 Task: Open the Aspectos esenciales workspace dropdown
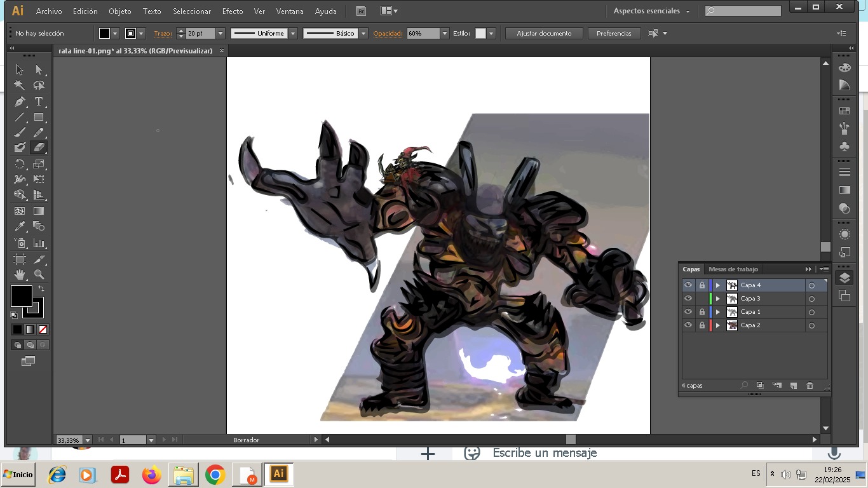[x=651, y=11]
